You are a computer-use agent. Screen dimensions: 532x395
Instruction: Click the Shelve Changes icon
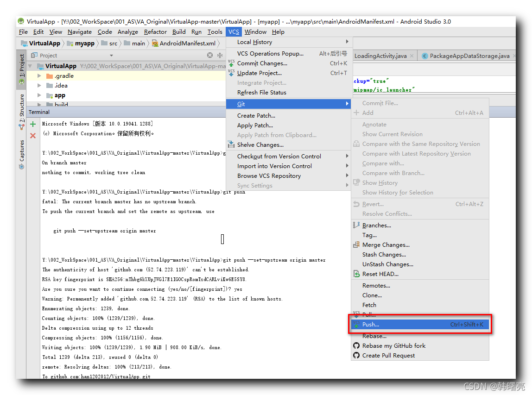click(x=231, y=145)
